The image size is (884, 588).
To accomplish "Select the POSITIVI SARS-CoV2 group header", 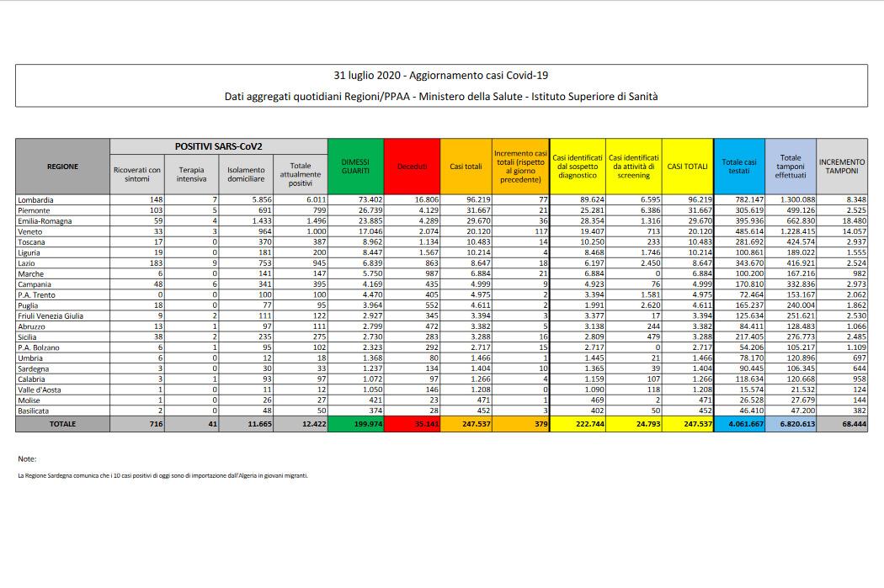I will [218, 146].
